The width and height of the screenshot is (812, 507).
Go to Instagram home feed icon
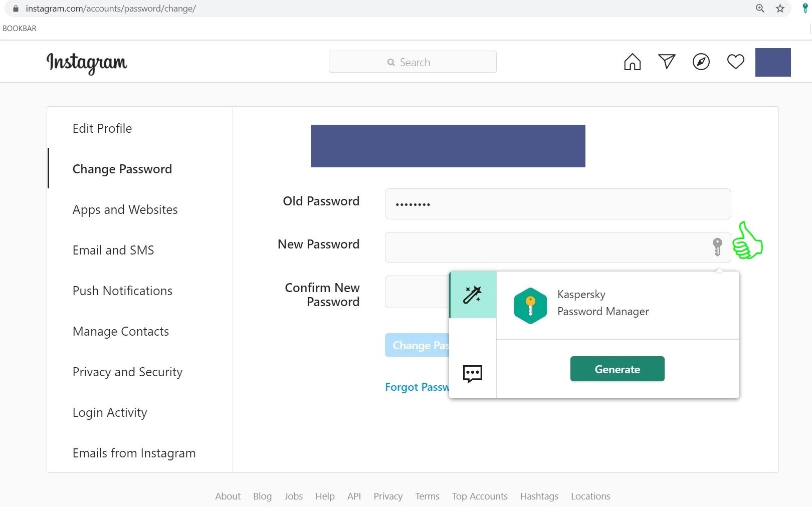tap(632, 62)
